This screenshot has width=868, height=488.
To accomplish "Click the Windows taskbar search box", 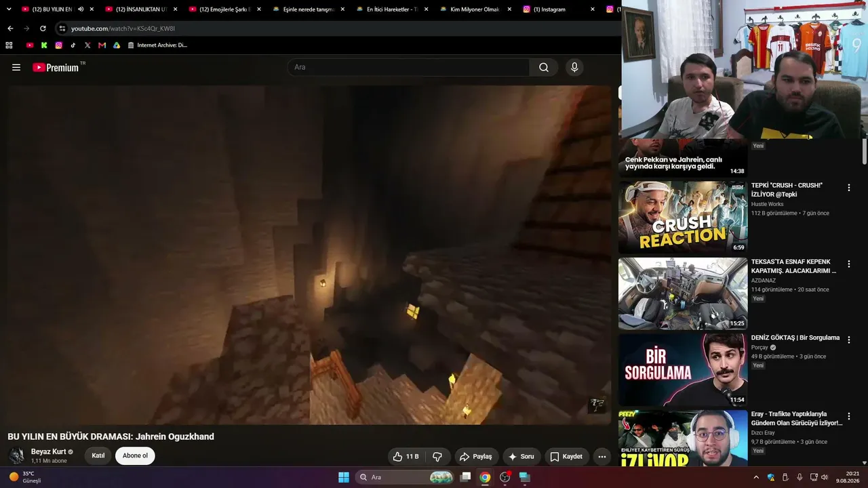I will [404, 477].
